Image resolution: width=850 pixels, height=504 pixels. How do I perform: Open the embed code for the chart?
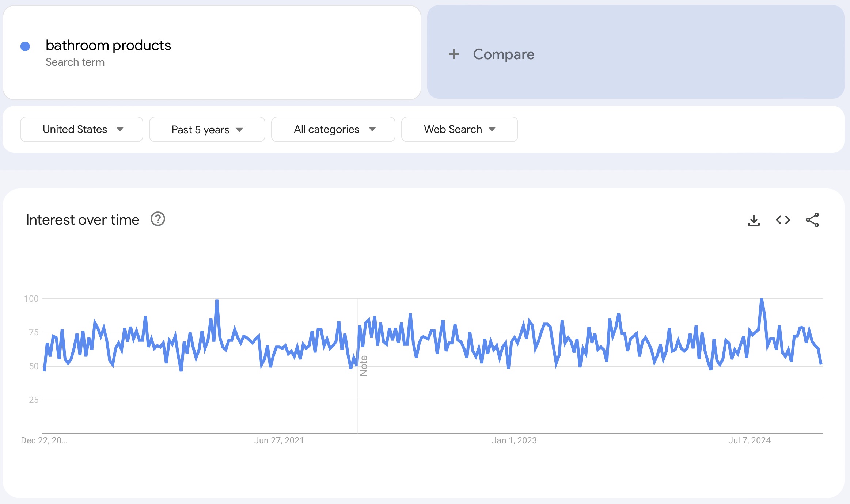click(783, 219)
